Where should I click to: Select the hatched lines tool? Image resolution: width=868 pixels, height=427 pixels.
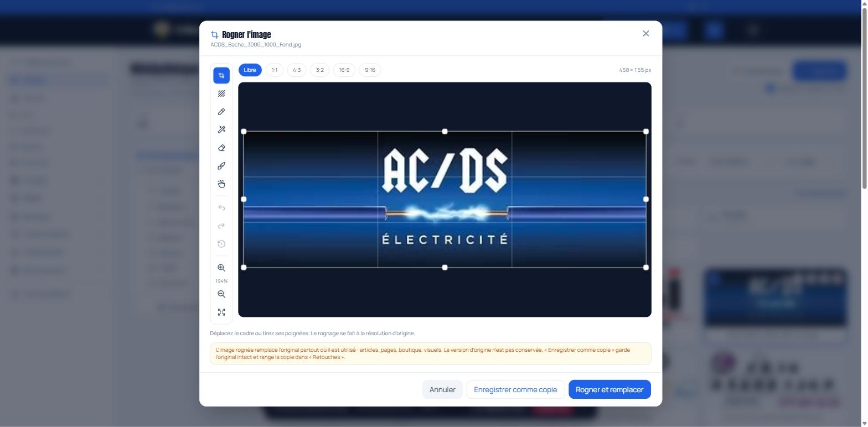pyautogui.click(x=221, y=94)
